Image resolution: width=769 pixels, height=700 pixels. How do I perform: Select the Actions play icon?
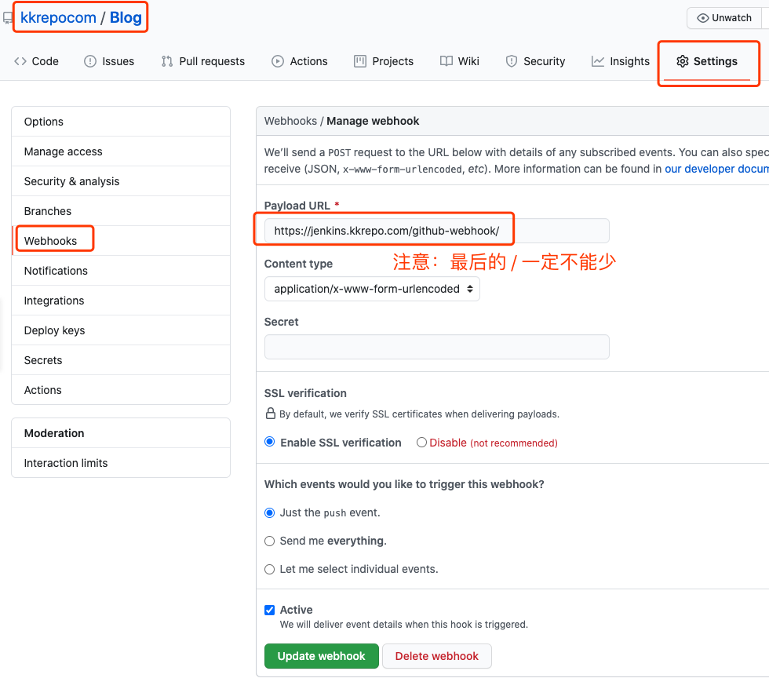tap(277, 61)
